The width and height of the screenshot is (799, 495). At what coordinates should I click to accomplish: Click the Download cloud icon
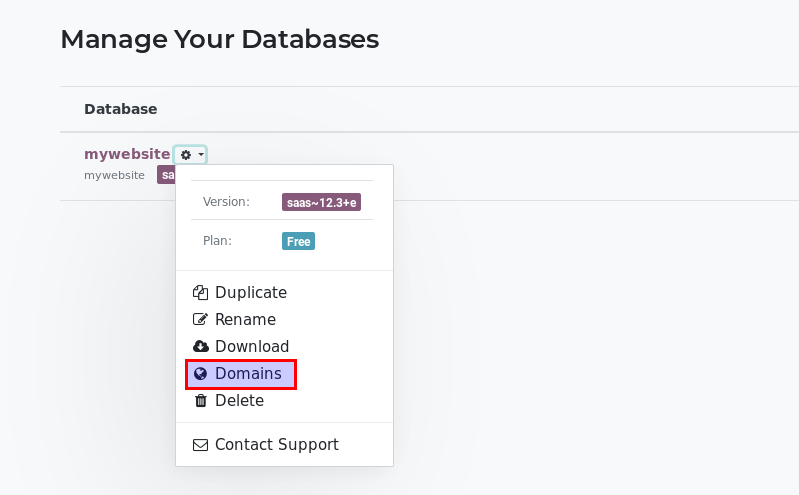coord(200,347)
